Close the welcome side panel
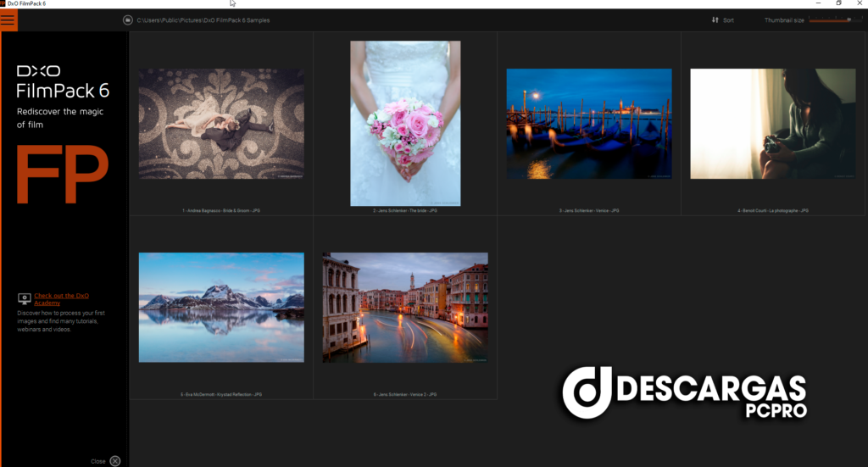 click(x=115, y=461)
